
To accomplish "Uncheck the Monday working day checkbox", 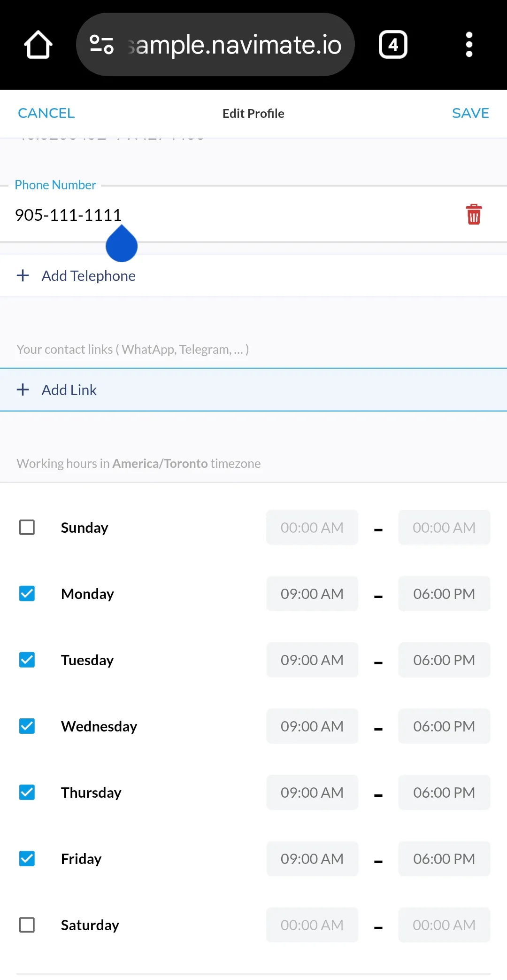I will pos(27,593).
